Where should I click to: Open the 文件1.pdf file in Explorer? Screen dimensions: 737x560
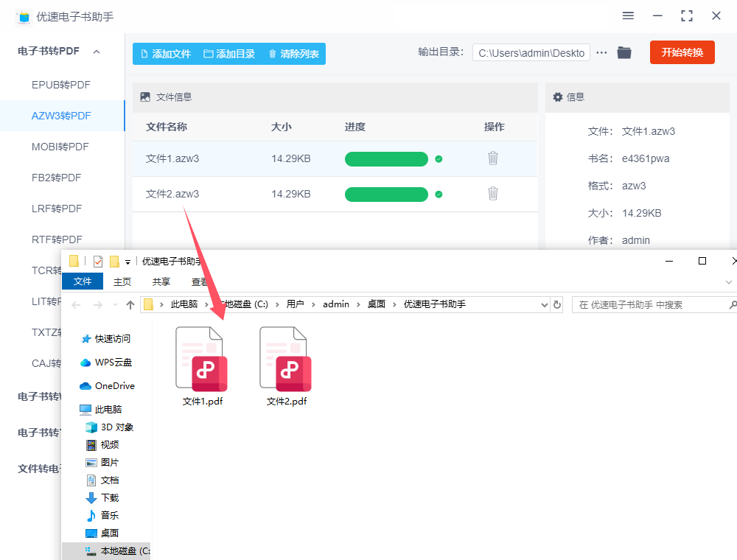pos(202,366)
